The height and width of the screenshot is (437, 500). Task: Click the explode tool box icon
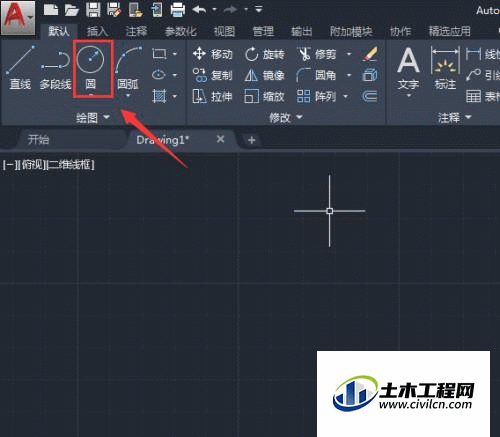pyautogui.click(x=370, y=75)
